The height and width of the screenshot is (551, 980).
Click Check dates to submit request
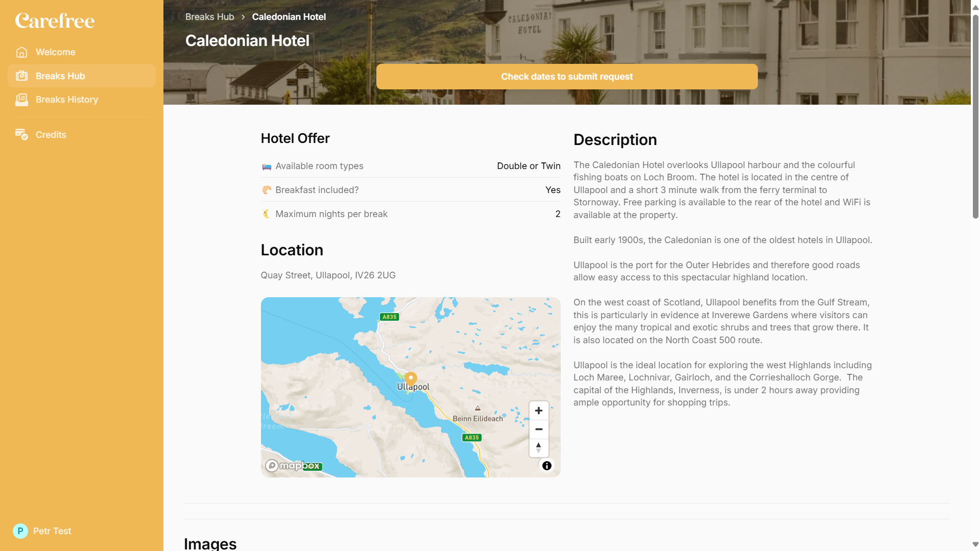(x=567, y=77)
